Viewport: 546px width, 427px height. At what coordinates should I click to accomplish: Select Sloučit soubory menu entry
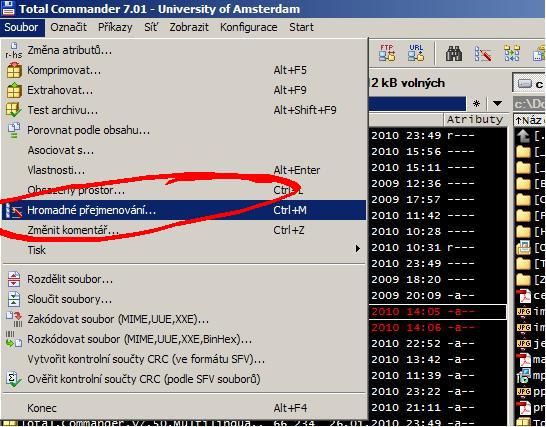[184, 299]
